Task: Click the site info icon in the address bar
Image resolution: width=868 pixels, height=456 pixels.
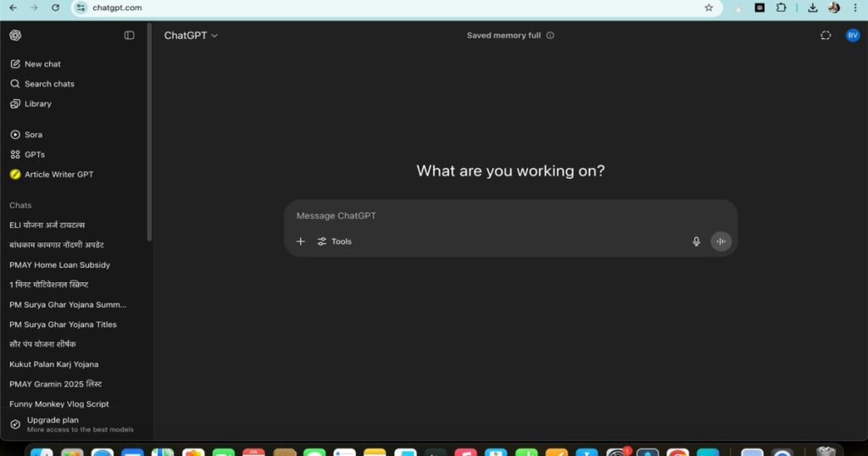Action: [x=81, y=8]
